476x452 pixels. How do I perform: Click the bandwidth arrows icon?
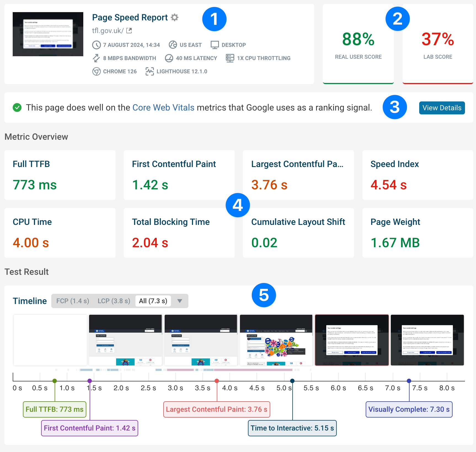(96, 58)
